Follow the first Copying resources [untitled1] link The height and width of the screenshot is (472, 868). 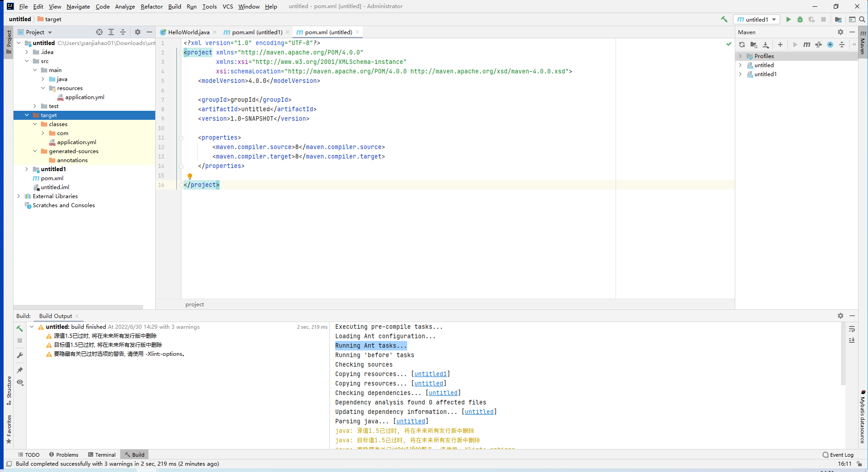(x=430, y=374)
